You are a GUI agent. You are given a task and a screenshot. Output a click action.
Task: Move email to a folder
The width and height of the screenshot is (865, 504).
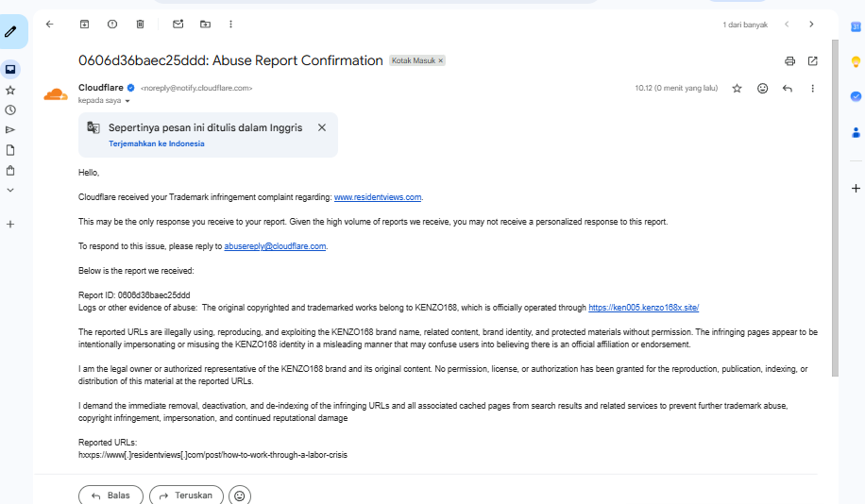pos(205,25)
